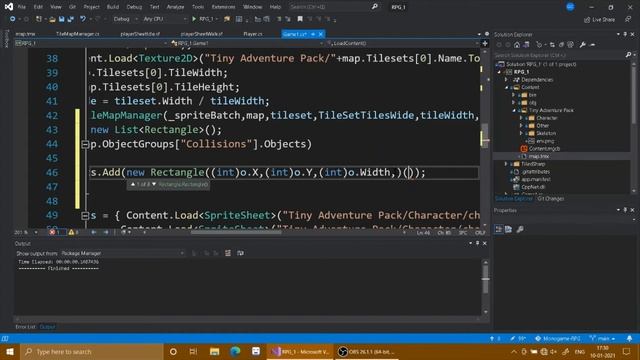Expand the TiledSharp folder node
This screenshot has width=640, height=360.
click(x=507, y=164)
